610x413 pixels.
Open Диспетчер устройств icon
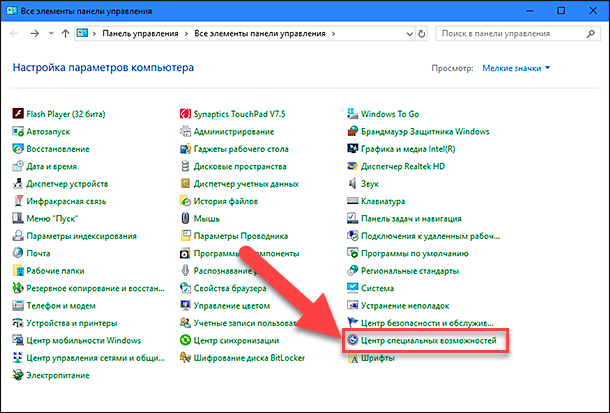pos(18,184)
